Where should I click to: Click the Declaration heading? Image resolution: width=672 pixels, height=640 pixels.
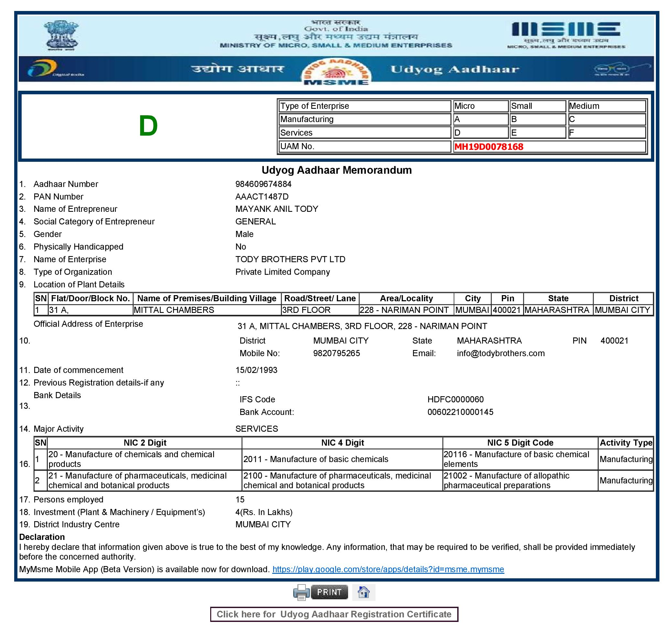(42, 537)
